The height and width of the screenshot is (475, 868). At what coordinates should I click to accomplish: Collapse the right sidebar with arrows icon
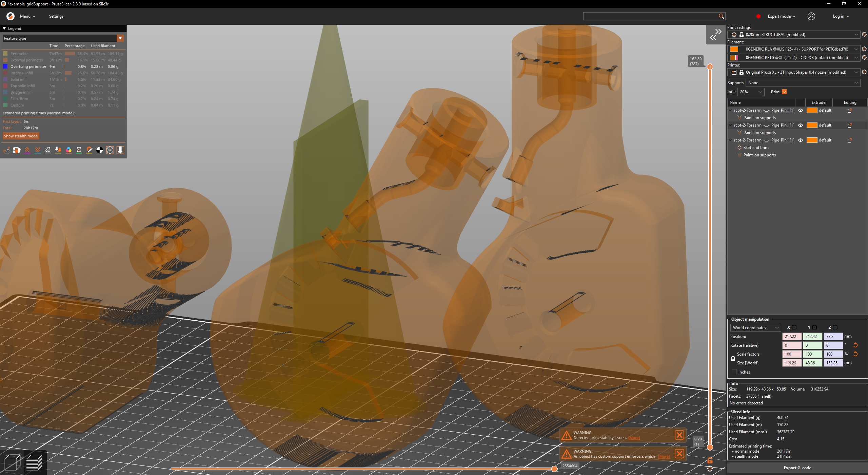coord(715,34)
